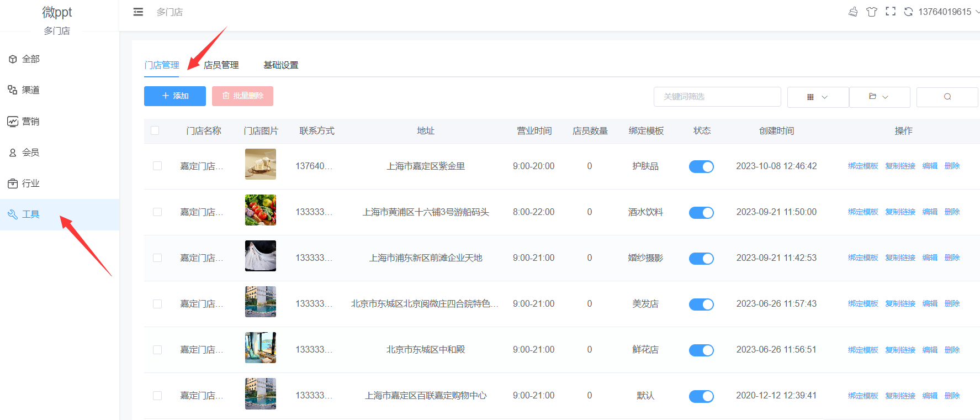The width and height of the screenshot is (980, 420).
Task: Check the row with 北京市东城区中和殿
Action: (157, 350)
